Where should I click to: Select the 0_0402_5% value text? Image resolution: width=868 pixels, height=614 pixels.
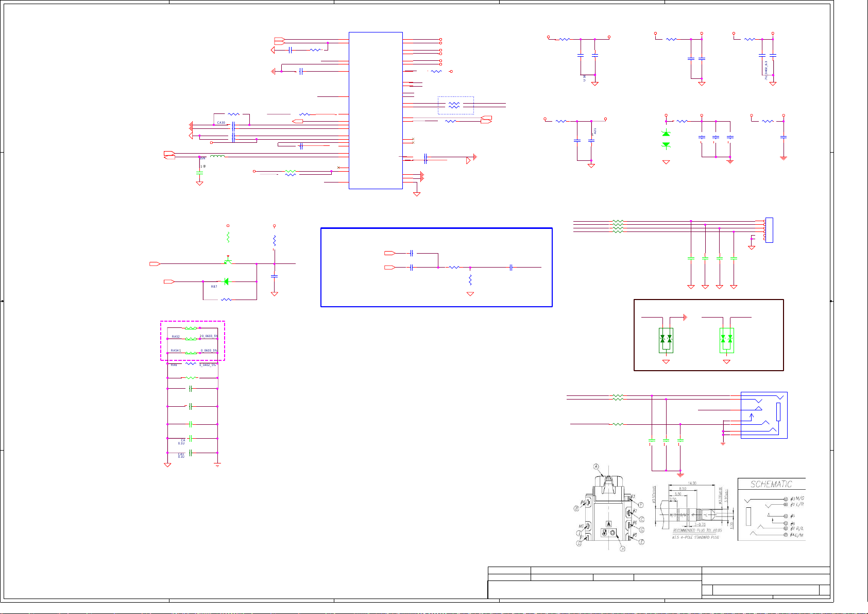point(208,365)
